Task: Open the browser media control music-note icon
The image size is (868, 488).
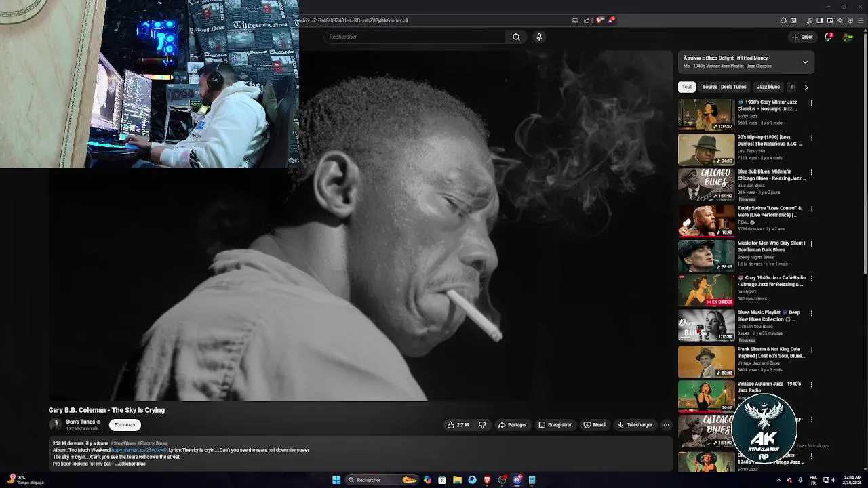Action: pos(810,20)
